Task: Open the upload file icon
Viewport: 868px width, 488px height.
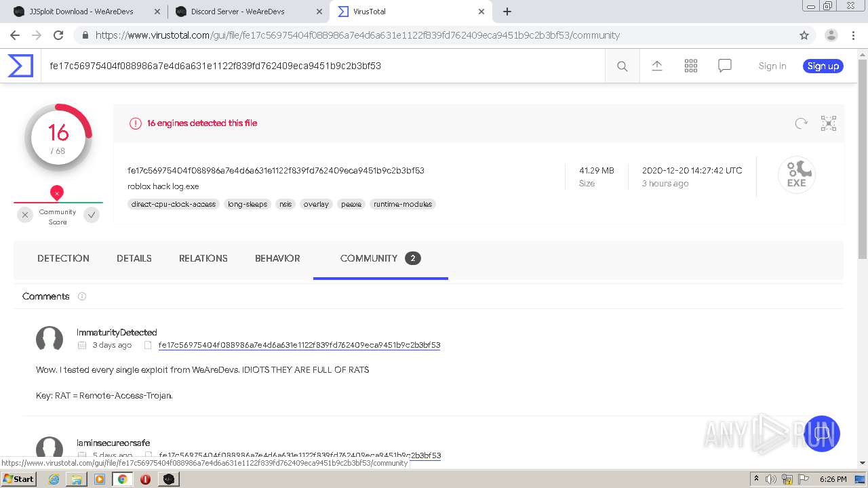Action: pos(656,66)
